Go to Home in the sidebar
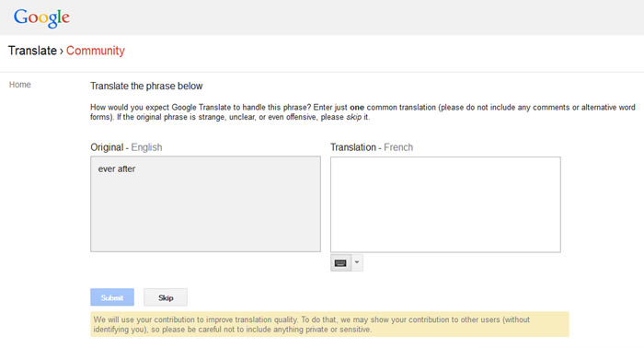This screenshot has width=644, height=348. (x=19, y=85)
